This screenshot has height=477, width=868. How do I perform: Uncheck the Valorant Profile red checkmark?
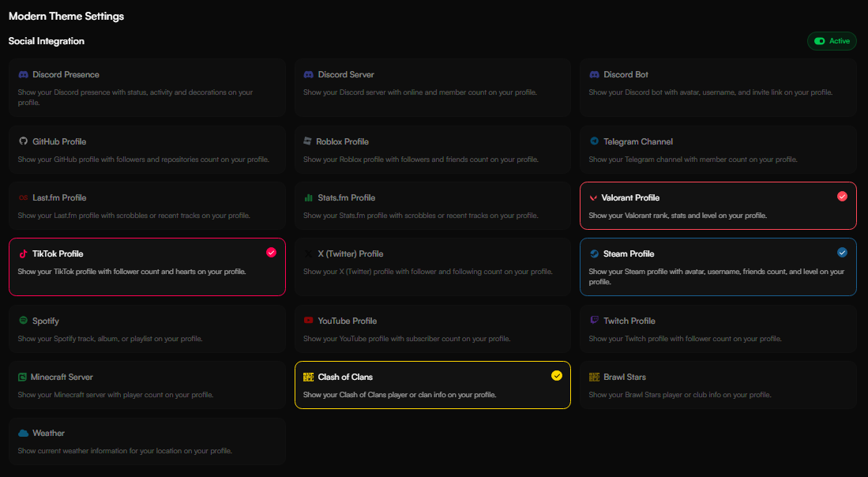coord(842,197)
